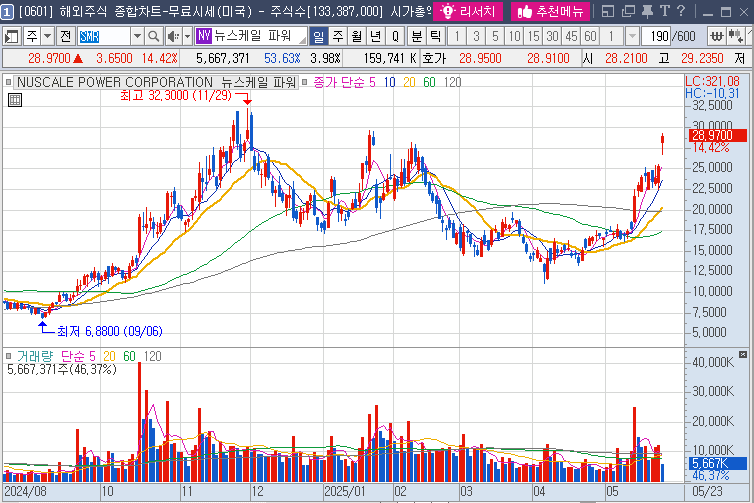The height and width of the screenshot is (503, 754).
Task: Toggle the won currency icon
Action: pos(716,36)
